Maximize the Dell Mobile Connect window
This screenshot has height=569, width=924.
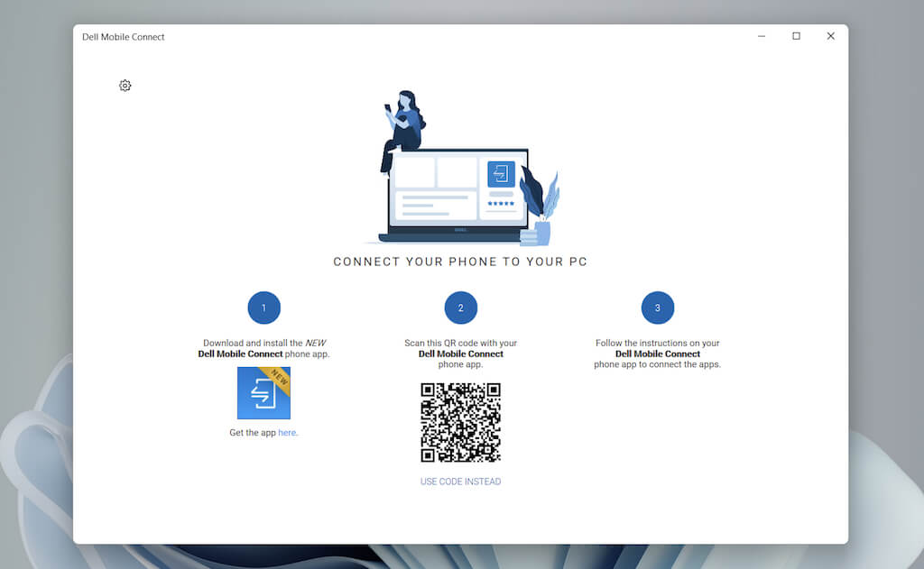796,36
